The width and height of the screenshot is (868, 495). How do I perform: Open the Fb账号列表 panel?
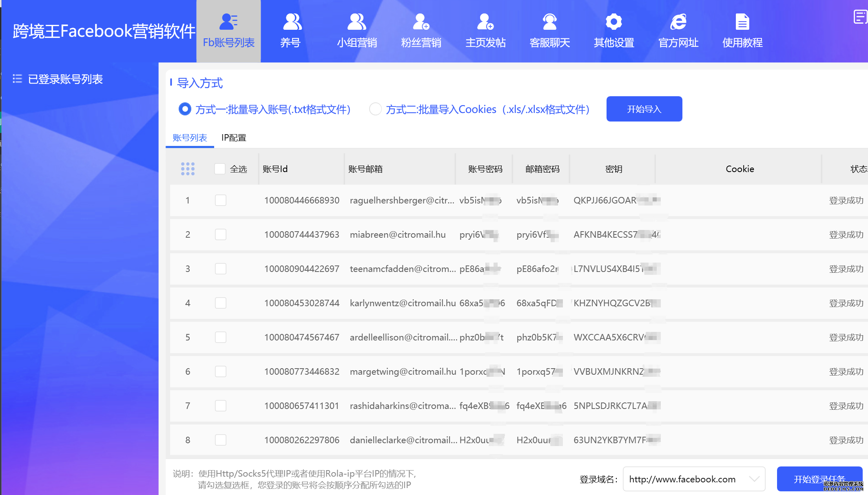point(228,31)
